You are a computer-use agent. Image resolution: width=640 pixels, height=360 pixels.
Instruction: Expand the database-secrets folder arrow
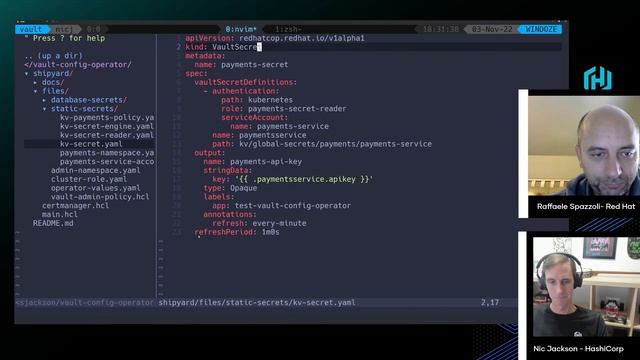point(44,100)
